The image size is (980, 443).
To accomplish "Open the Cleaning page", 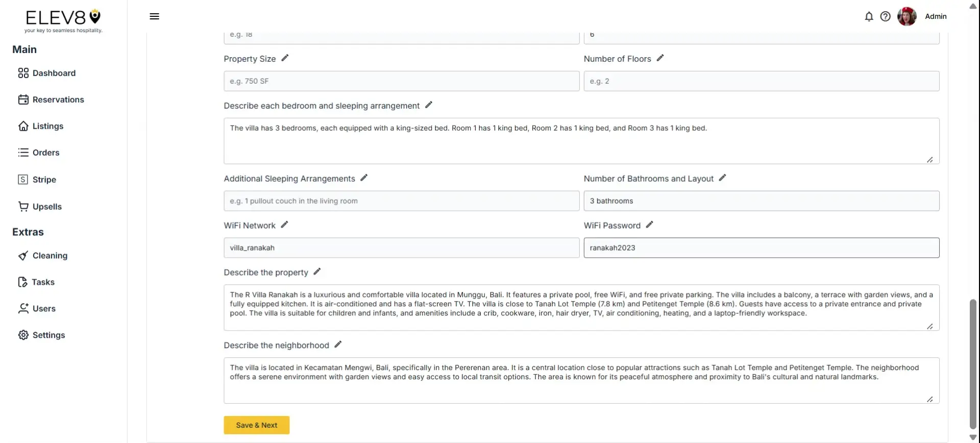I will (50, 256).
